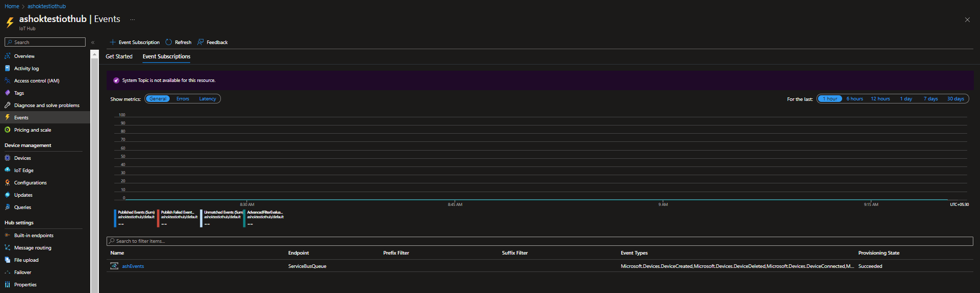Open the Queries icon

[x=7, y=207]
